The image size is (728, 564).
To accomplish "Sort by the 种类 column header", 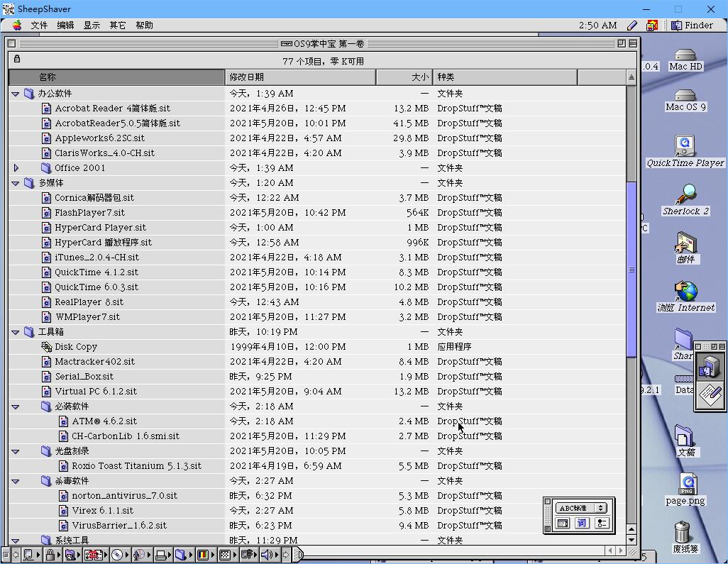I will [x=505, y=77].
